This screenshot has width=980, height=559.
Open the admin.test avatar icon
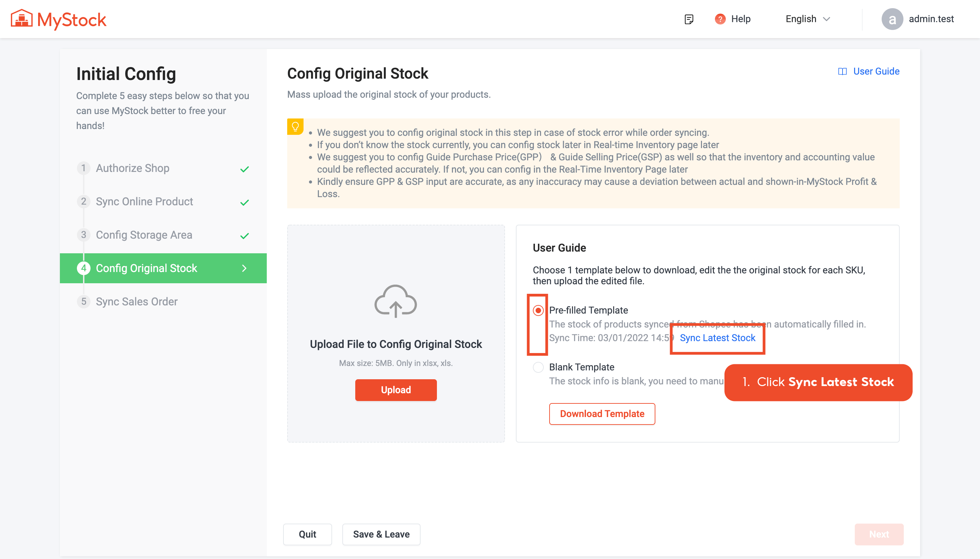(x=893, y=19)
